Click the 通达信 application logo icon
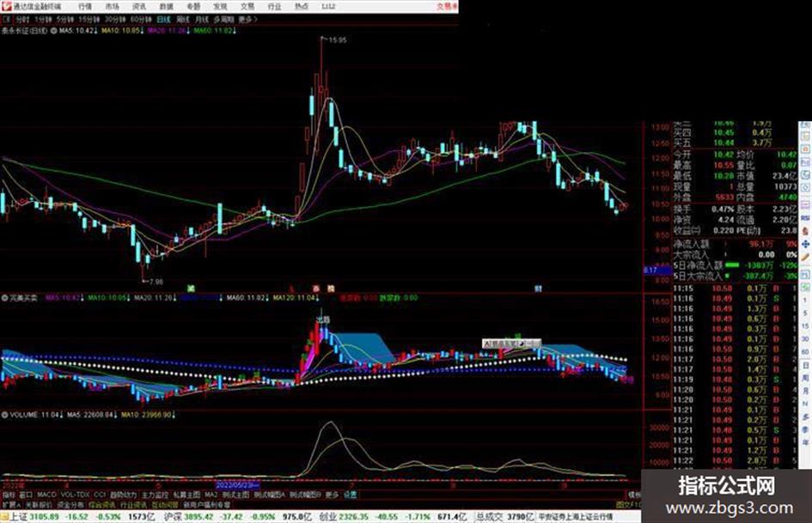812x523 pixels. click(x=6, y=6)
